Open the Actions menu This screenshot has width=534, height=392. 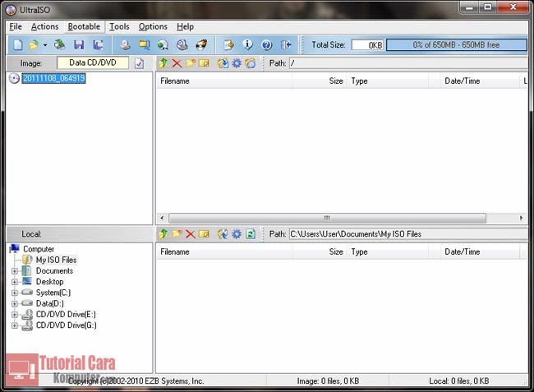tap(44, 26)
